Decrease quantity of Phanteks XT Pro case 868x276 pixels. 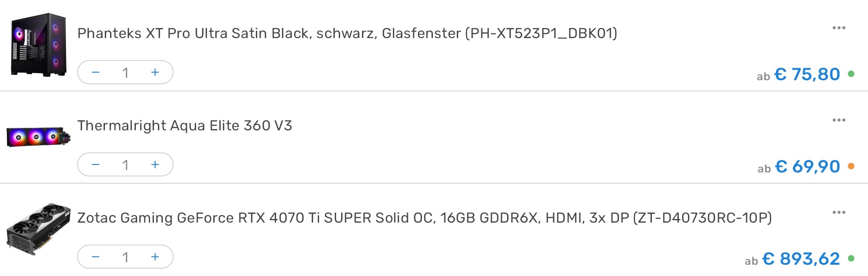pyautogui.click(x=95, y=72)
